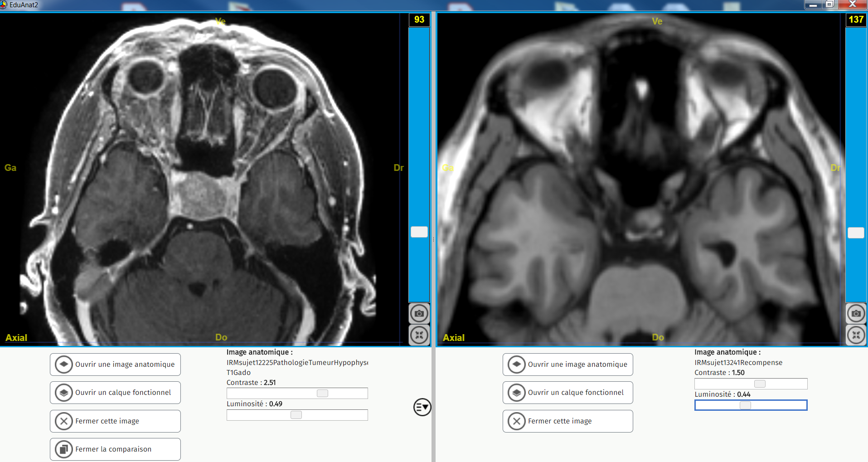Capture a screenshot of the right axial view
The height and width of the screenshot is (462, 868).
[x=856, y=313]
